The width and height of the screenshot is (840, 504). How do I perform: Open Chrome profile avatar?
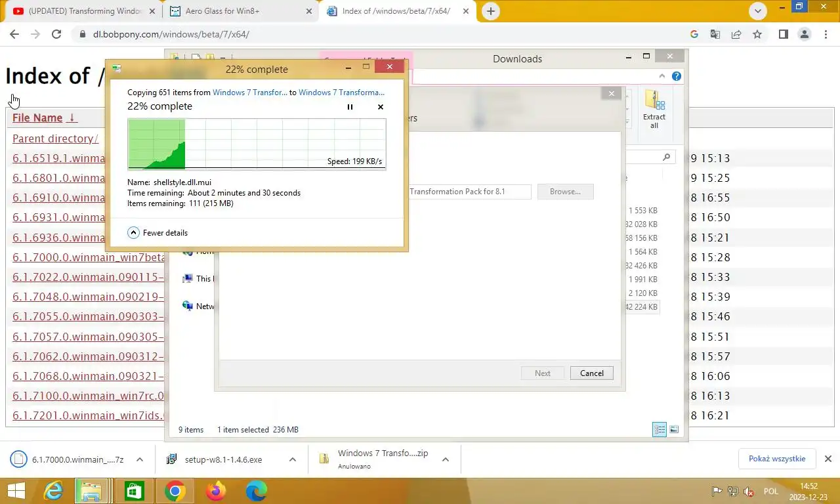804,34
